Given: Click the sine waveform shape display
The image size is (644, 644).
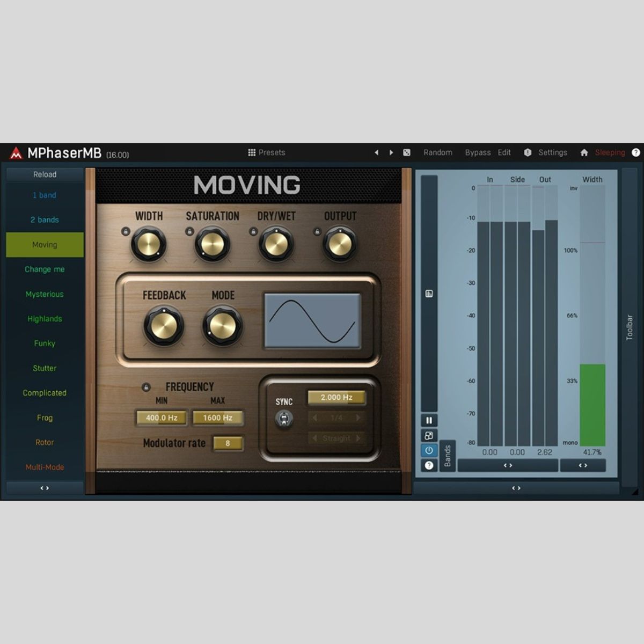Looking at the screenshot, I should 312,321.
